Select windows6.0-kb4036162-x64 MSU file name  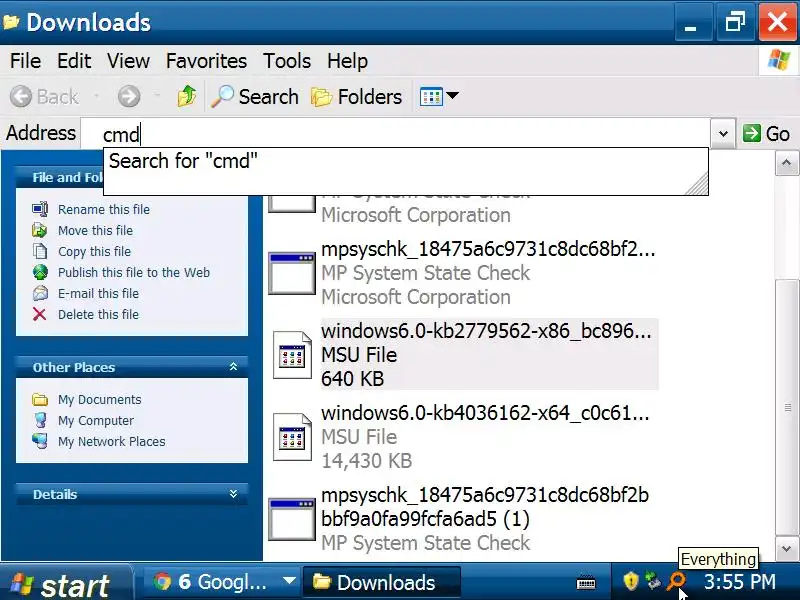[485, 413]
